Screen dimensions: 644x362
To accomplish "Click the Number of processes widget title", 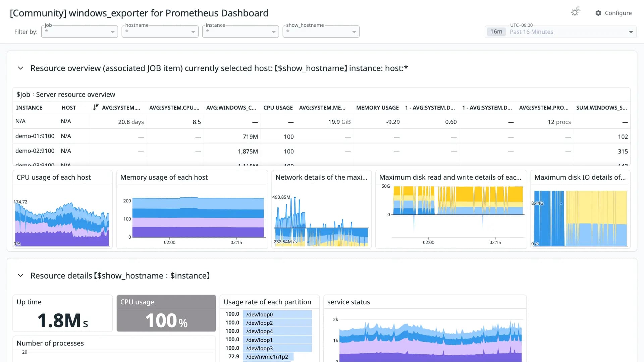I will click(x=50, y=343).
